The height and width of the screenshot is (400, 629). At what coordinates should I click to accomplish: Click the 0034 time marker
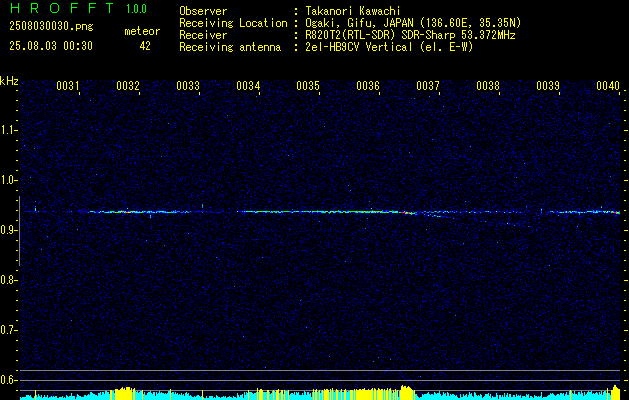(x=248, y=85)
